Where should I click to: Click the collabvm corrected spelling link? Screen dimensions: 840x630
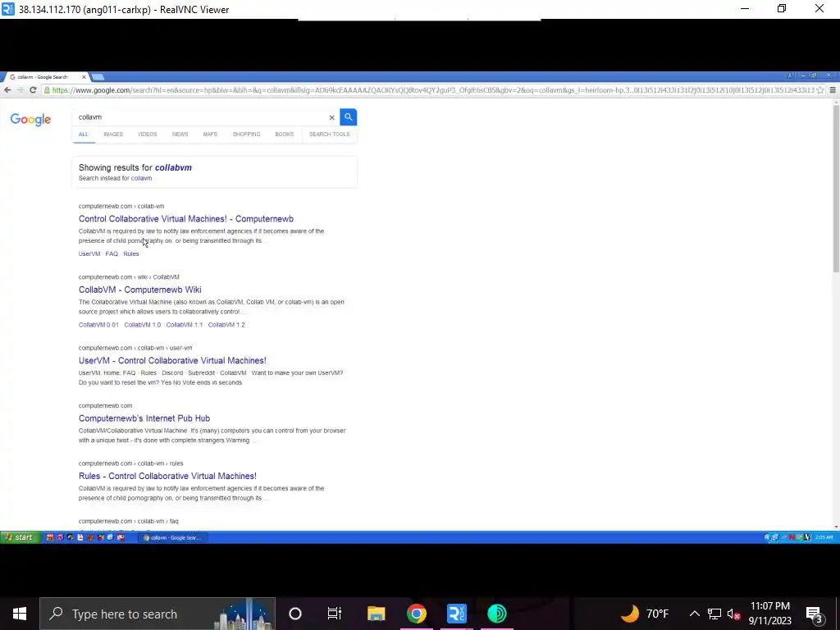pos(173,167)
